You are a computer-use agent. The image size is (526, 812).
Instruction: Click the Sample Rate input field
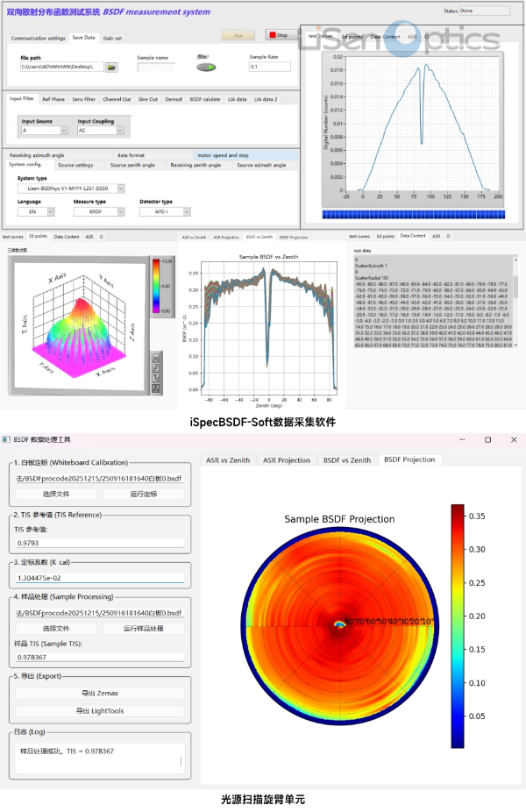pos(271,67)
